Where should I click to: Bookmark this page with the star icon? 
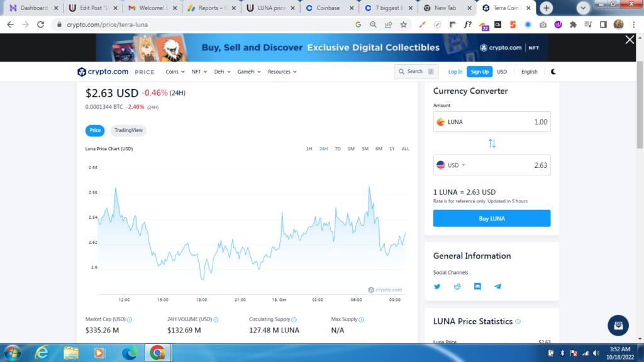click(x=404, y=25)
